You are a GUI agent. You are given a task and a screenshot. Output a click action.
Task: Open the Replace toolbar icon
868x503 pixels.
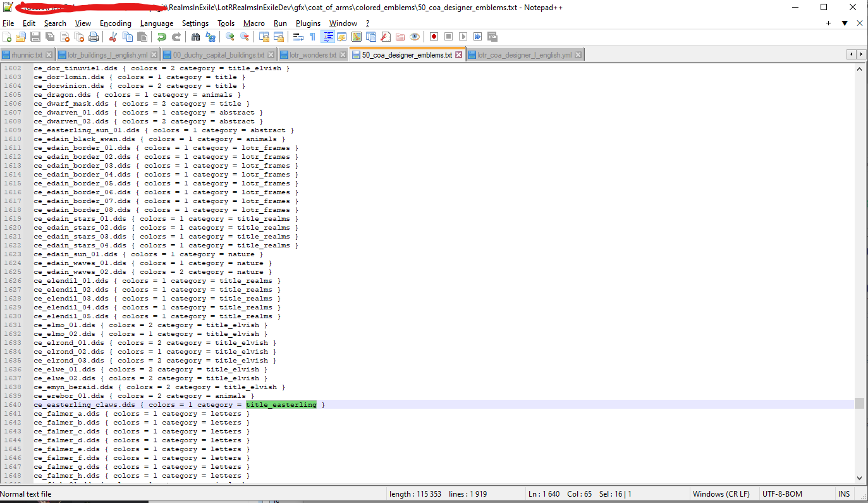pyautogui.click(x=211, y=37)
